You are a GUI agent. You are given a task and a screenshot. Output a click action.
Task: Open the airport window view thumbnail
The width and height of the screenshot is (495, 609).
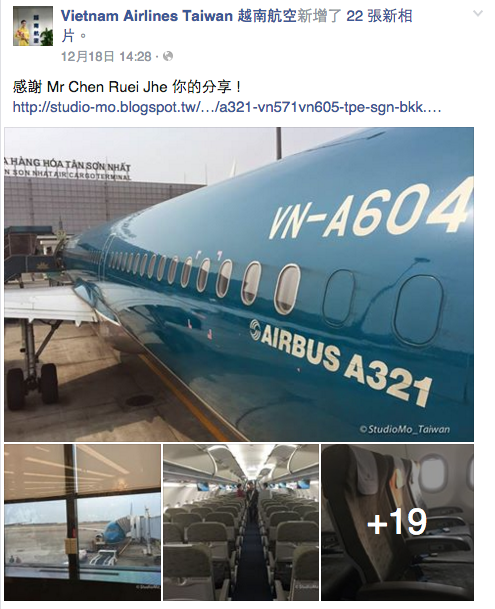pos(82,522)
